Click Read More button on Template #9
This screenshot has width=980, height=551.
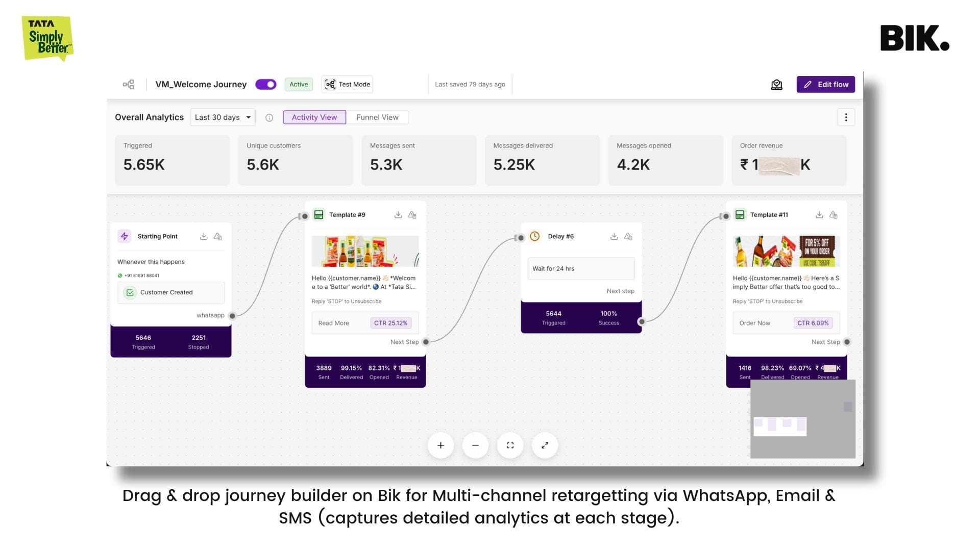point(333,323)
